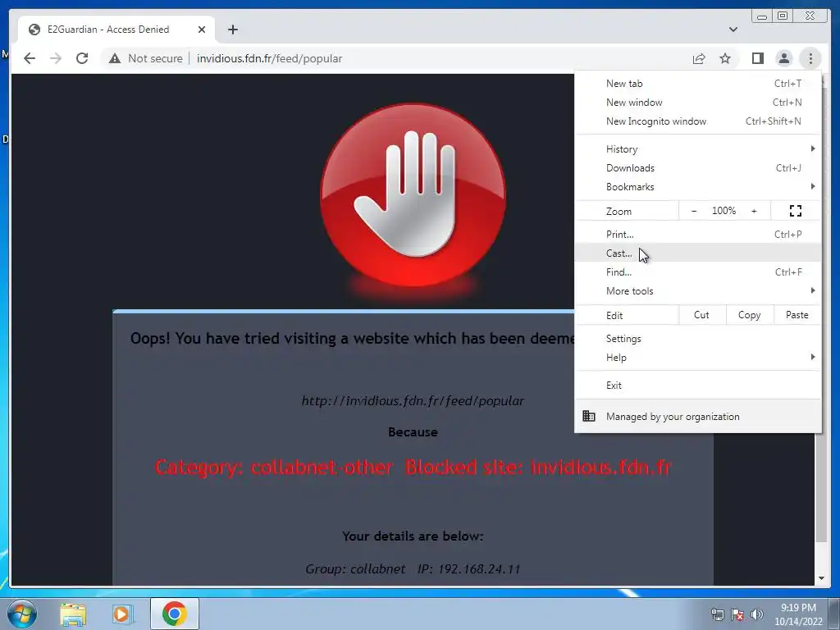Image resolution: width=840 pixels, height=630 pixels.
Task: Click the 100% zoom value
Action: click(724, 211)
